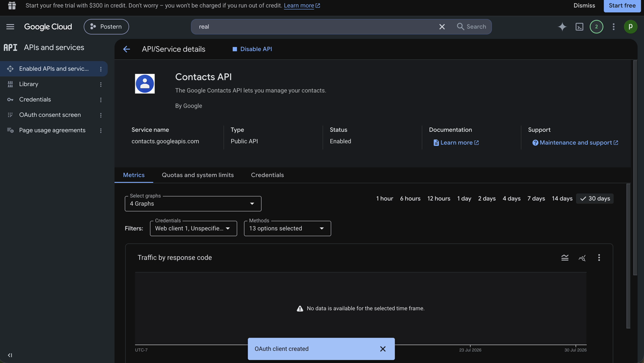The height and width of the screenshot is (363, 644).
Task: Select the 14 days time range
Action: (562, 199)
